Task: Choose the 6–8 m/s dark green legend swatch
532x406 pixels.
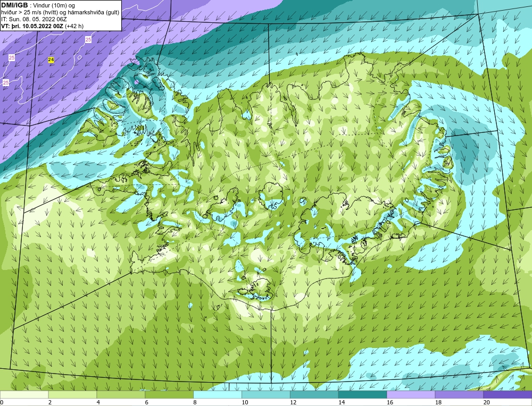Action: tap(169, 395)
